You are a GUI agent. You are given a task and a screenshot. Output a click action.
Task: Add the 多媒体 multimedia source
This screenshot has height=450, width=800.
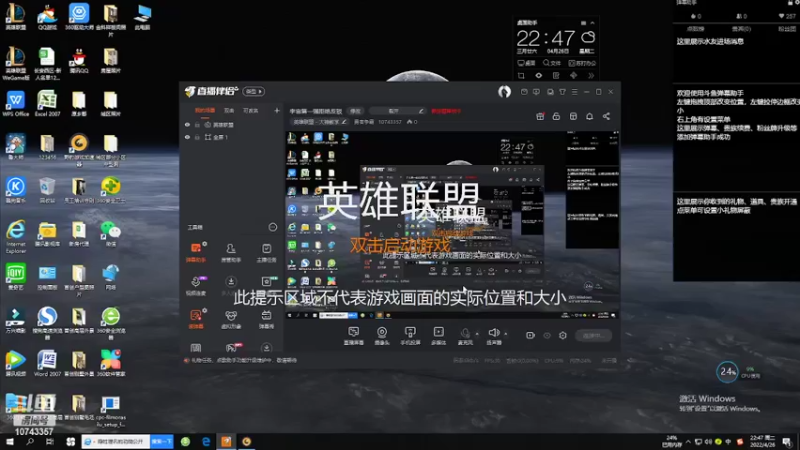coord(438,336)
